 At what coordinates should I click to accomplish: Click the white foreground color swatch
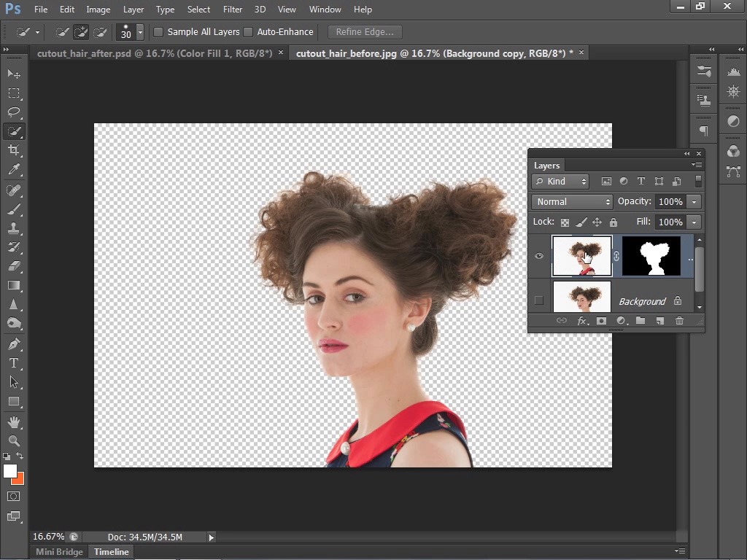pos(9,471)
